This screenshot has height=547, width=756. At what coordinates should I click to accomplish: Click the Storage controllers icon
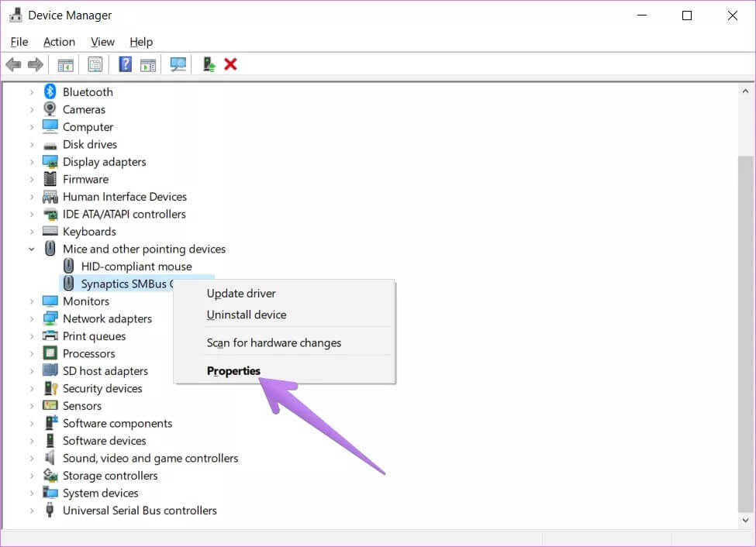click(x=50, y=475)
